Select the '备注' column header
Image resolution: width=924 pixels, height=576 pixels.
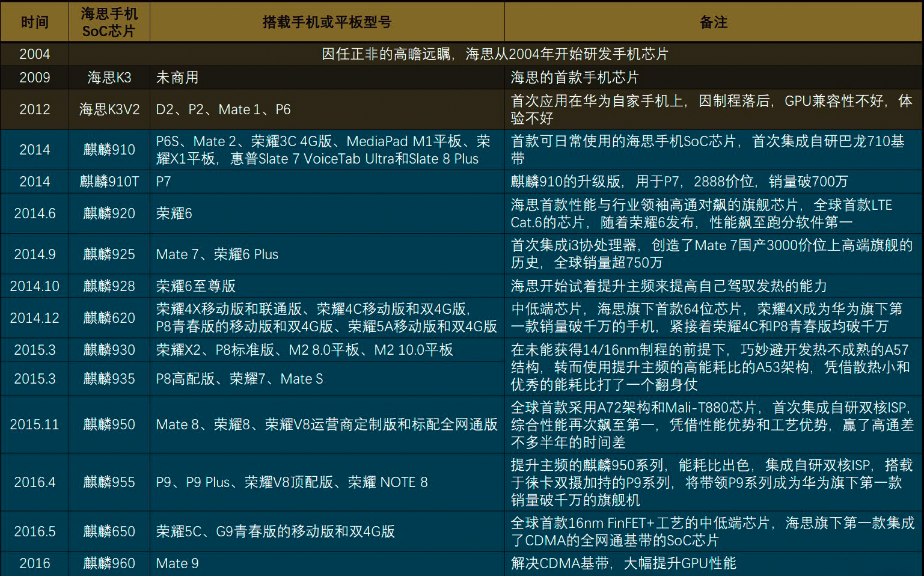pyautogui.click(x=714, y=22)
